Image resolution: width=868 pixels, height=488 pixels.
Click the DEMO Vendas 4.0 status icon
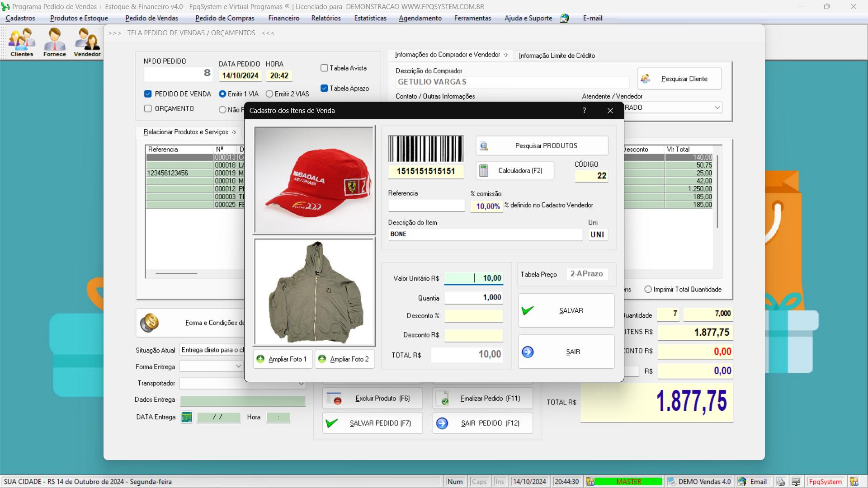[672, 482]
